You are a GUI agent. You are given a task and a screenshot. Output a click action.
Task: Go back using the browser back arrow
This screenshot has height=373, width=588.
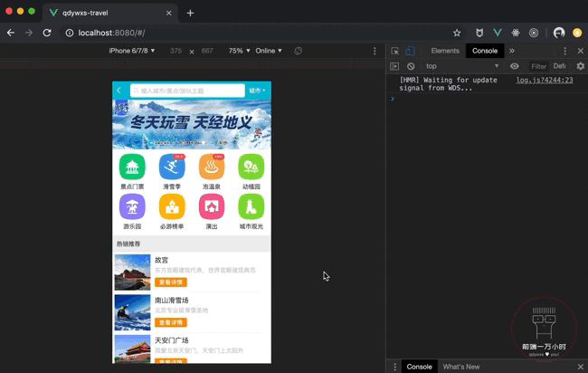point(11,33)
